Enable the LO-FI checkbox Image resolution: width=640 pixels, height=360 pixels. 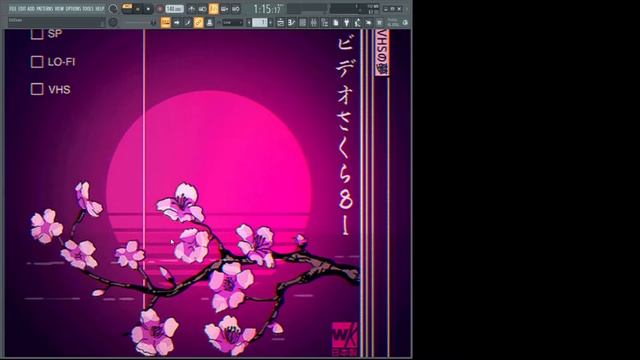click(x=37, y=62)
